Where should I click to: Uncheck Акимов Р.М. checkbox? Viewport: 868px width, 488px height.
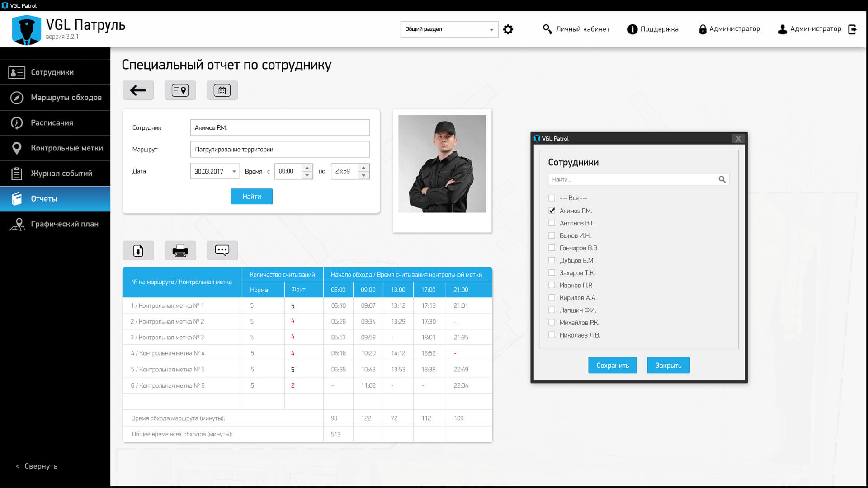pos(552,211)
